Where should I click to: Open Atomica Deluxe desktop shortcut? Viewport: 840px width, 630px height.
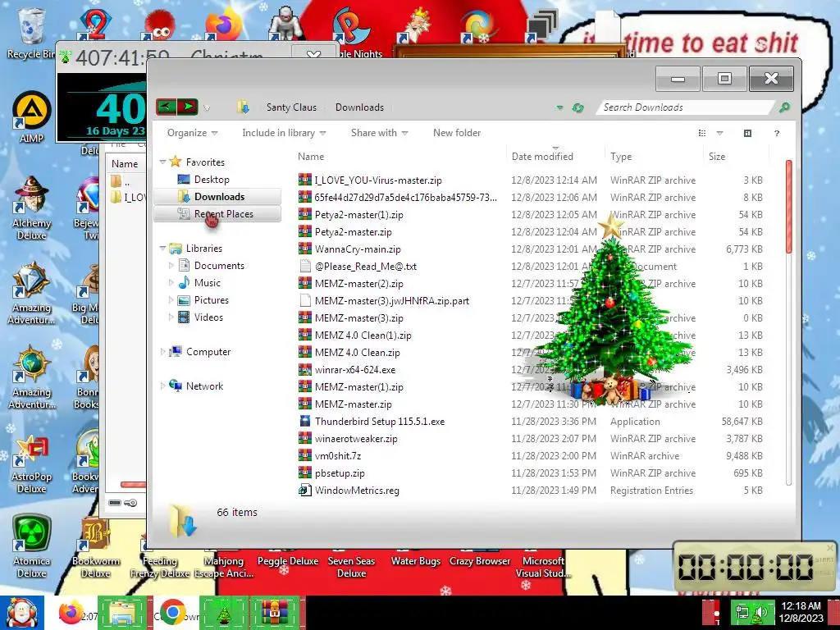pos(31,546)
